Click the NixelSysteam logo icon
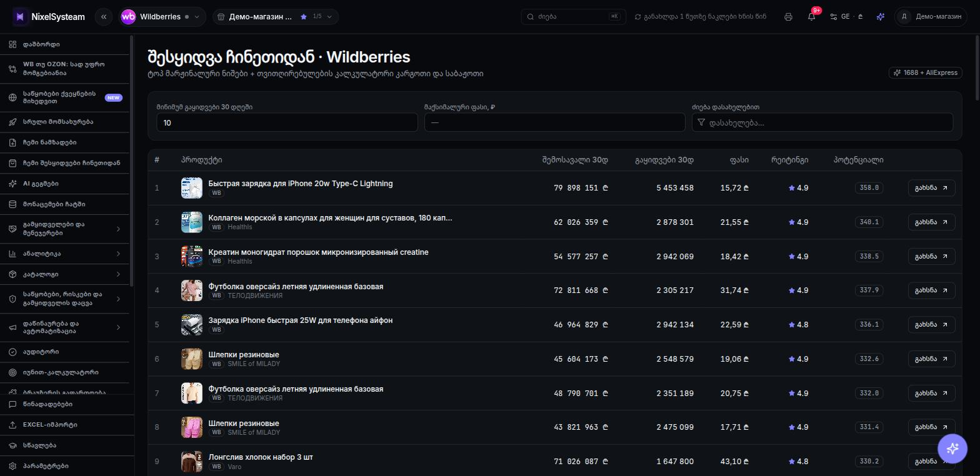This screenshot has width=980, height=476. (x=20, y=17)
